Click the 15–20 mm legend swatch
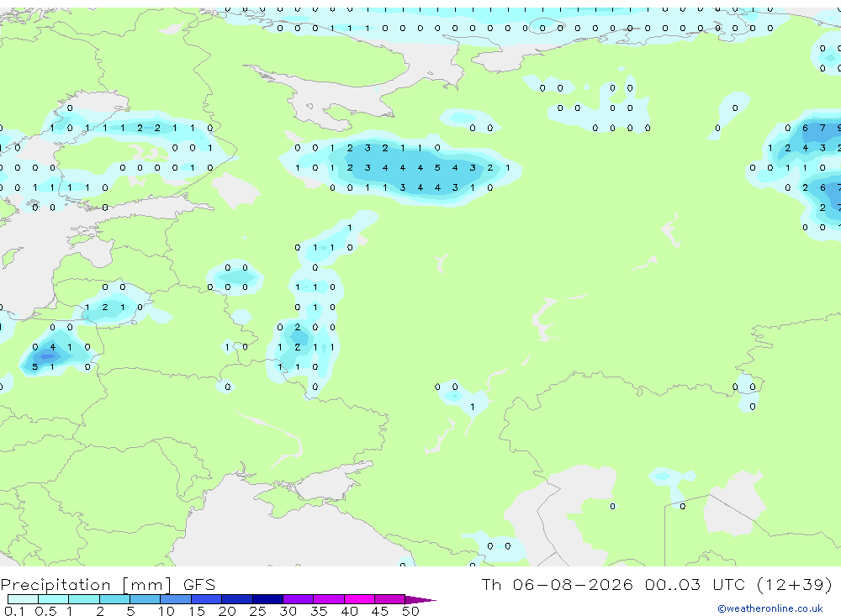Screen dimensions: 841x616 click(x=207, y=599)
